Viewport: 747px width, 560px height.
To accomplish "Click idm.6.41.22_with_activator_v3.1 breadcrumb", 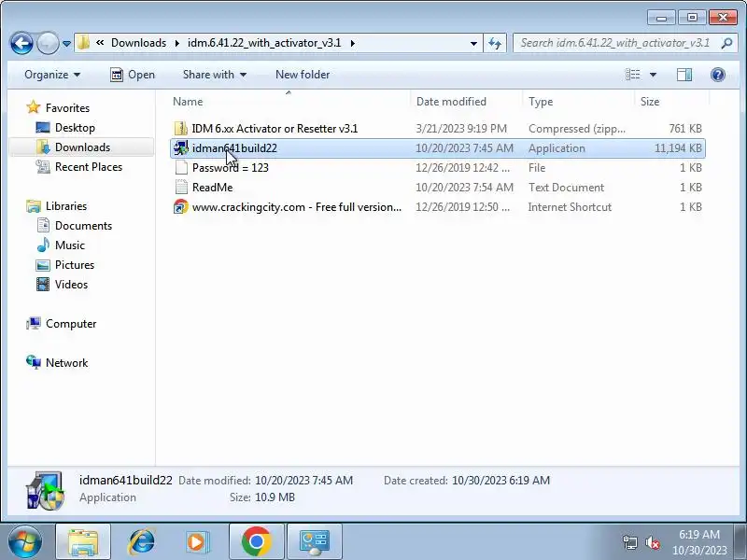I will (x=264, y=43).
